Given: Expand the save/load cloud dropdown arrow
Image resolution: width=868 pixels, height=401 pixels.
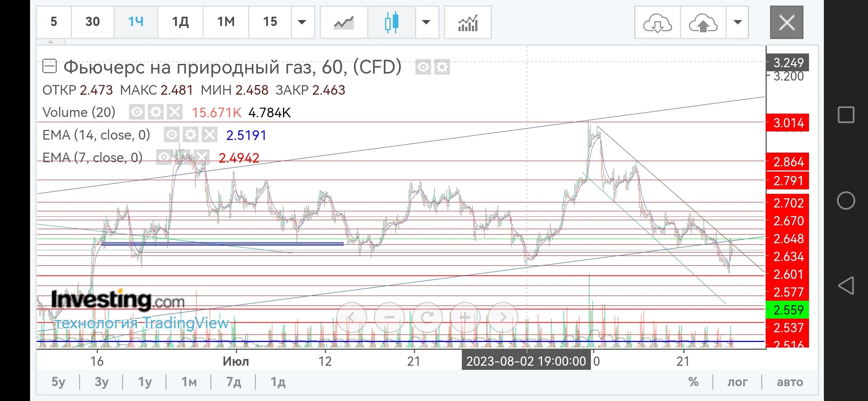Looking at the screenshot, I should 737,22.
